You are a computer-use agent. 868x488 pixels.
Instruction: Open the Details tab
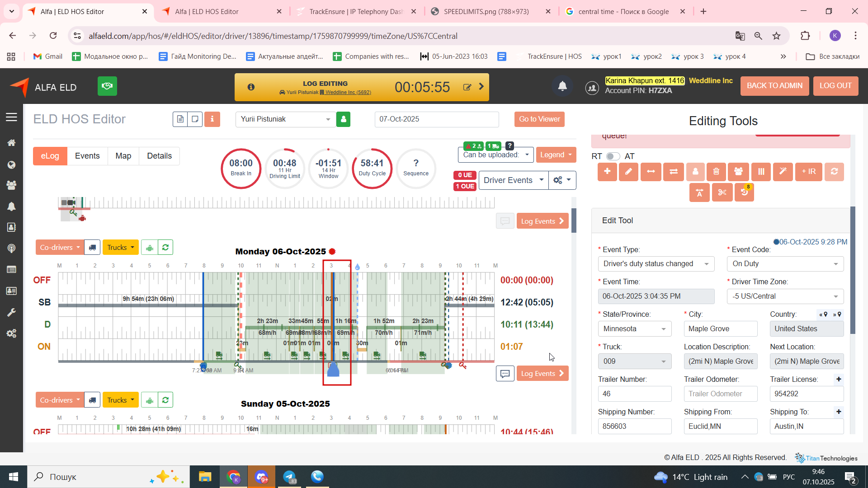pyautogui.click(x=159, y=156)
